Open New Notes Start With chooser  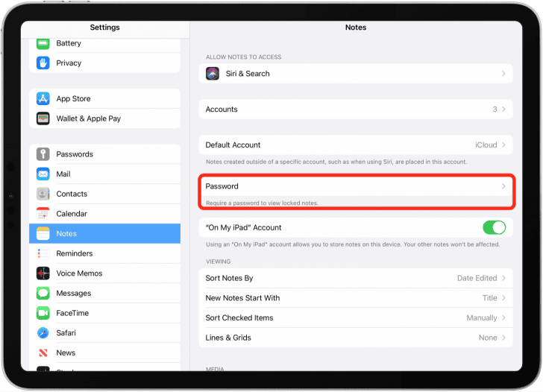[x=355, y=298]
